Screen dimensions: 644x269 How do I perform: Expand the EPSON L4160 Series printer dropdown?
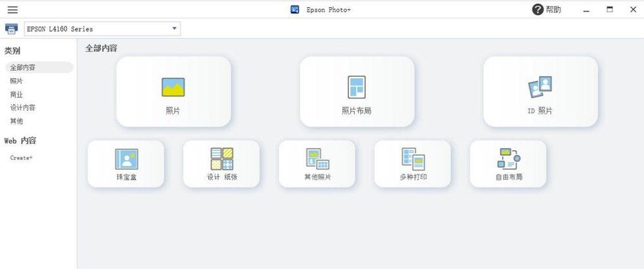[174, 29]
